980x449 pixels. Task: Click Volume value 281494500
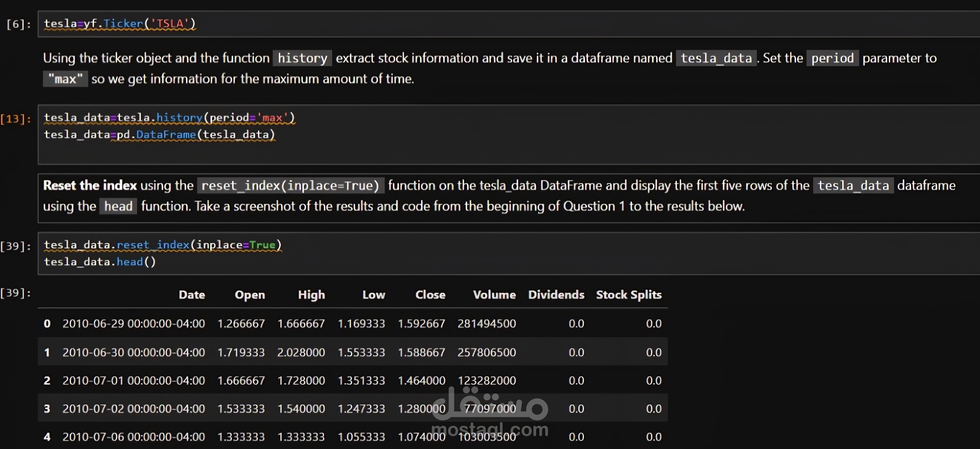pyautogui.click(x=487, y=324)
